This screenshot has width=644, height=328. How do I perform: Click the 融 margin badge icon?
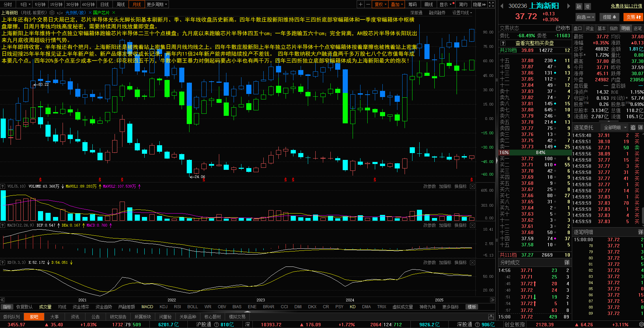579,6
